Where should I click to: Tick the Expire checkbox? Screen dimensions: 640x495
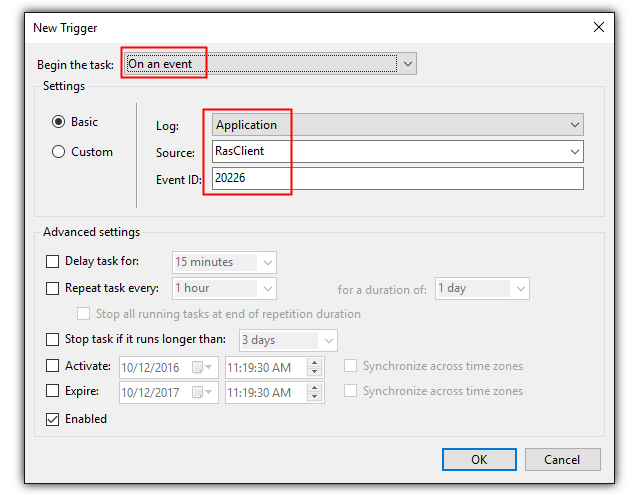click(x=53, y=391)
